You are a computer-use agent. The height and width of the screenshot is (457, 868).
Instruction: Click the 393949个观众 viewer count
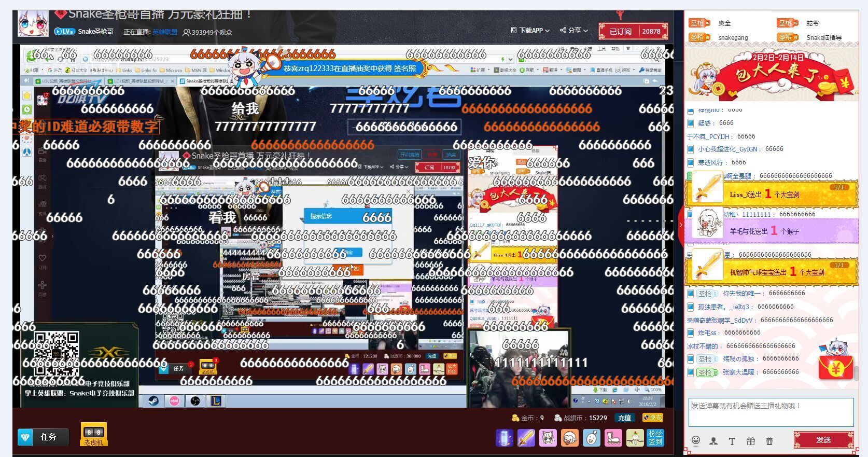click(x=207, y=32)
